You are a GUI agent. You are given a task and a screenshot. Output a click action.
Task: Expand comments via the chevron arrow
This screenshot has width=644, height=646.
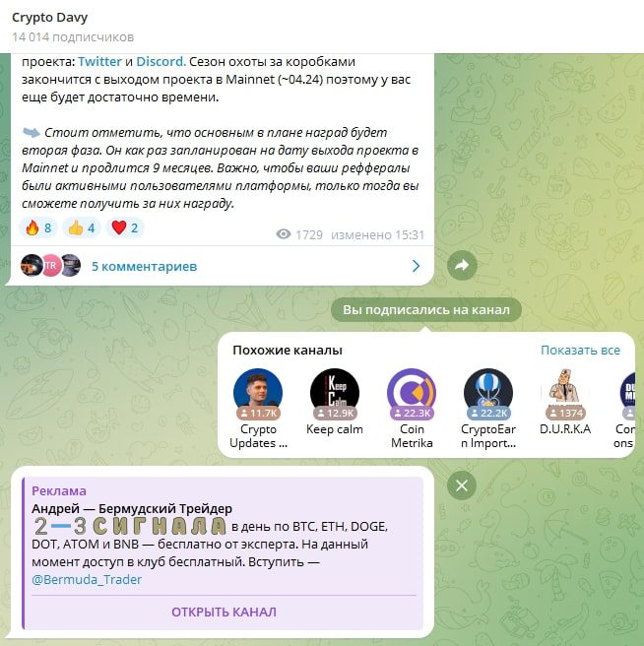[x=417, y=266]
